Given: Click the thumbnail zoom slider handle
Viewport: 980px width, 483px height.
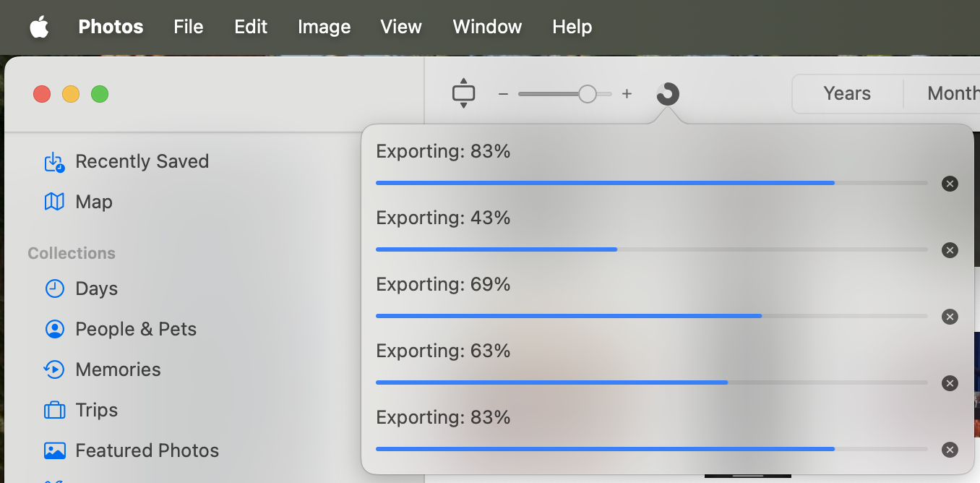Looking at the screenshot, I should tap(588, 94).
